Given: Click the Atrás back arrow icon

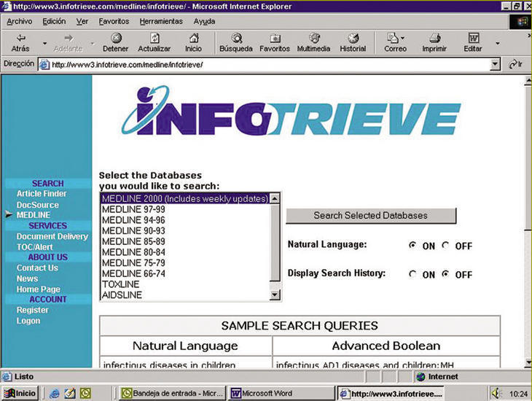Looking at the screenshot, I should pyautogui.click(x=20, y=38).
